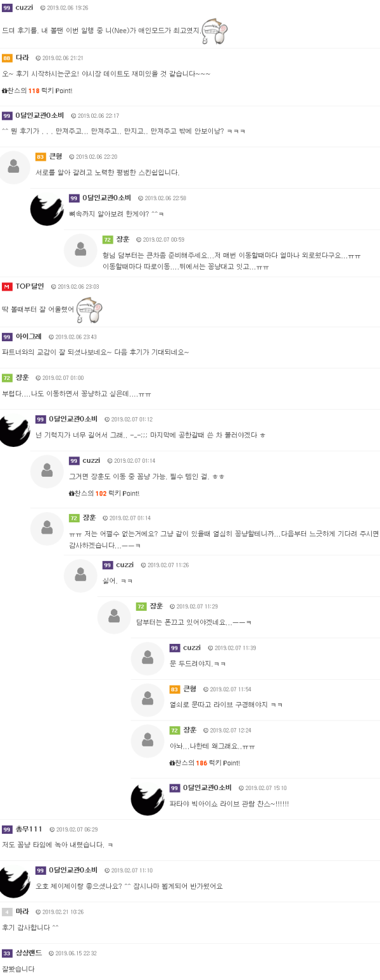Click the green 72 badge beside 장훈 at 01:00
Image resolution: width=380 pixels, height=980 pixels.
[7, 378]
